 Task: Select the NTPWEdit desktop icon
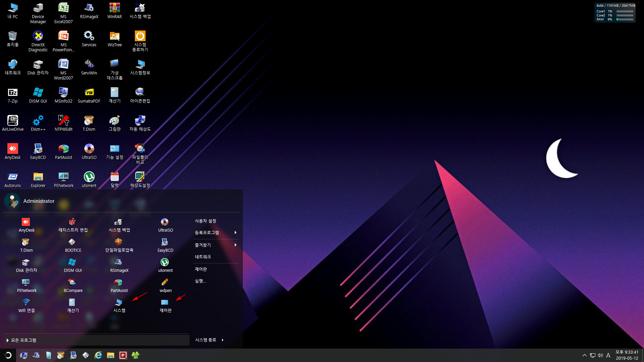tap(63, 123)
